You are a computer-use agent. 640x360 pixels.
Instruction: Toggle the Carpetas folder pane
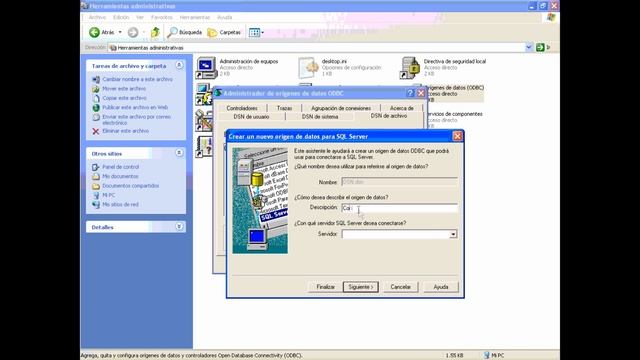point(224,32)
